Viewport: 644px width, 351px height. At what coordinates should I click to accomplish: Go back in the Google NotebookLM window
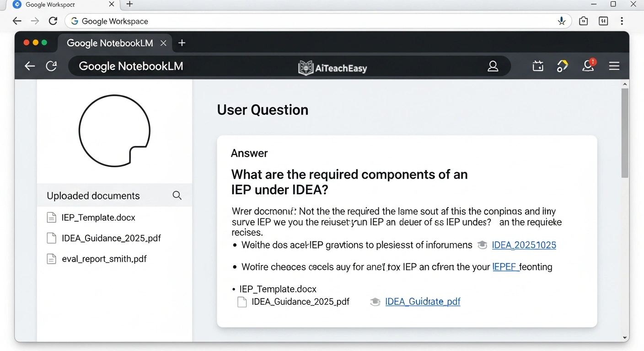click(30, 66)
